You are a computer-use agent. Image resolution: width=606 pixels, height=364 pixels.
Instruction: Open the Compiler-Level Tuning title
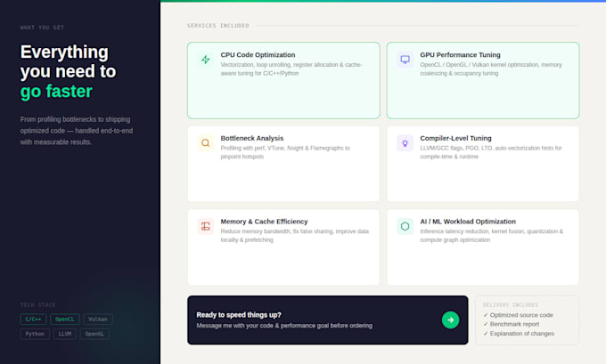(x=455, y=138)
